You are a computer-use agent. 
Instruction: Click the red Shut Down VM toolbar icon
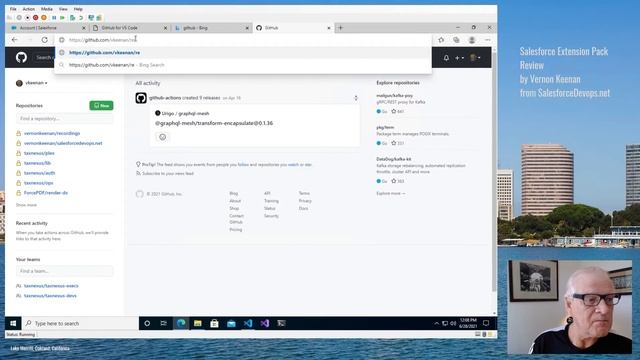click(36, 18)
